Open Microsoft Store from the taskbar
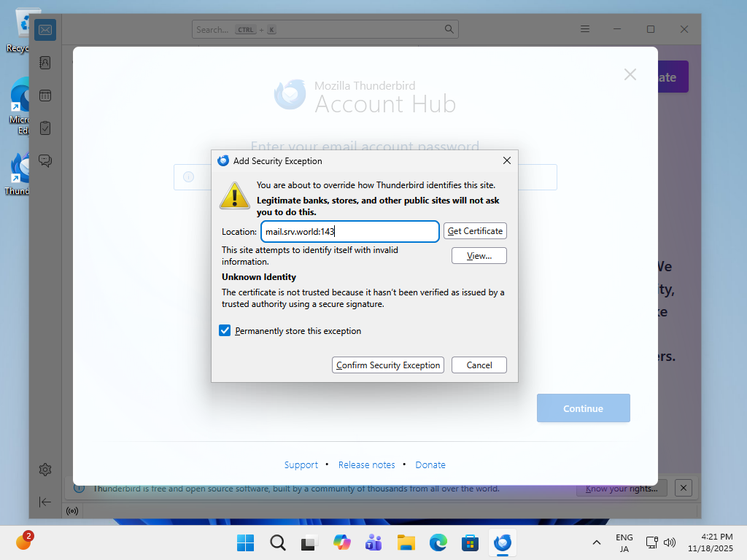This screenshot has width=747, height=560. (470, 542)
